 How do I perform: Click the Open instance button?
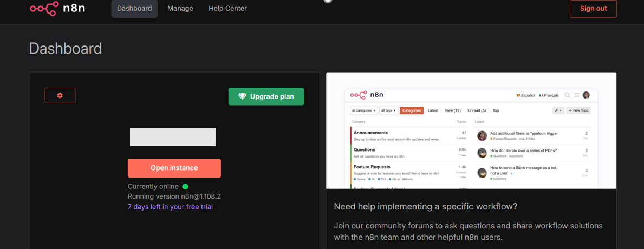click(x=174, y=168)
